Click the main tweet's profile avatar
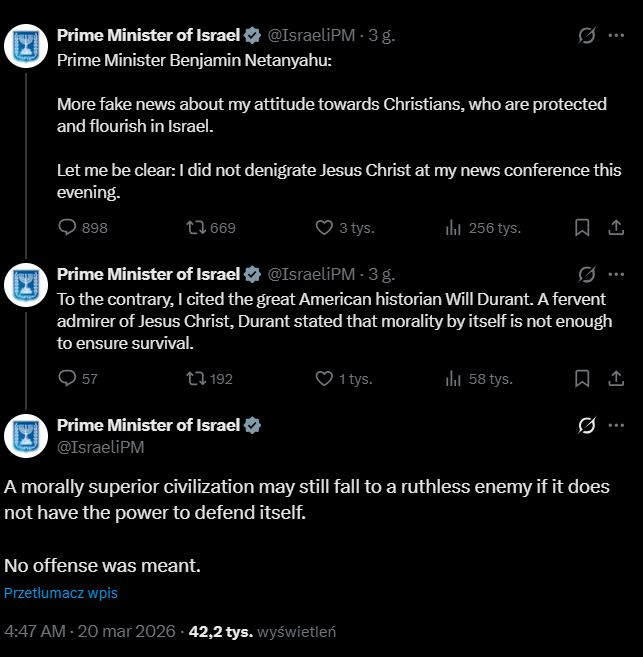 tap(26, 435)
